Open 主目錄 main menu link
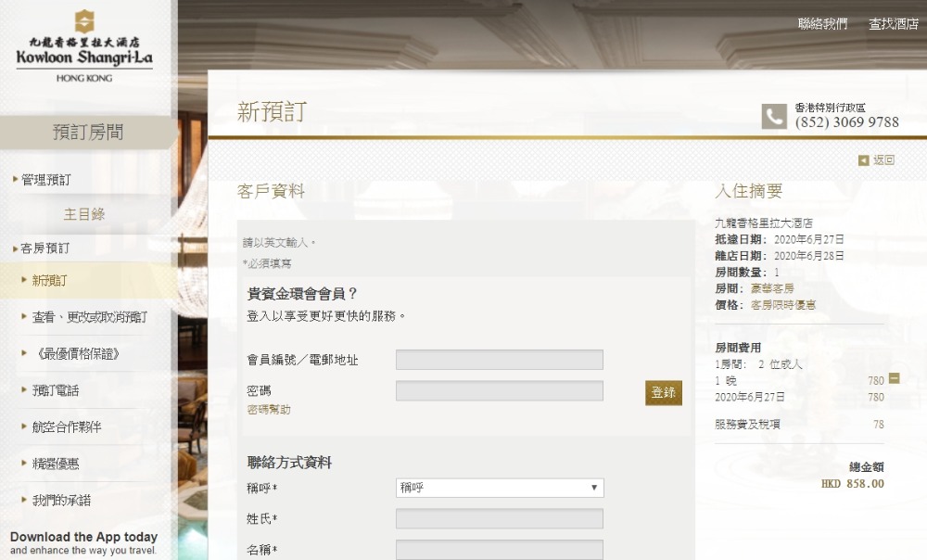This screenshot has height=560, width=927. (x=84, y=214)
